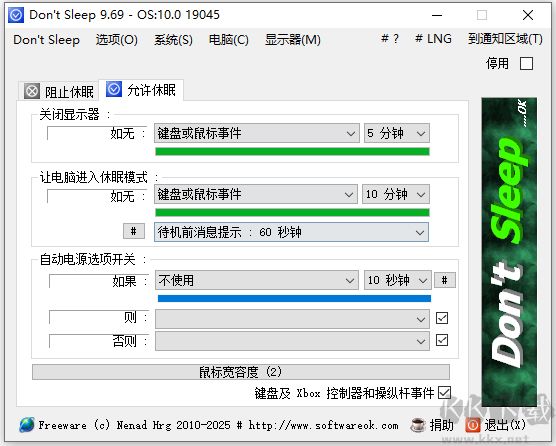Click green progress bar under 让电脑进入休眠模式
This screenshot has width=556, height=446.
pos(293,212)
